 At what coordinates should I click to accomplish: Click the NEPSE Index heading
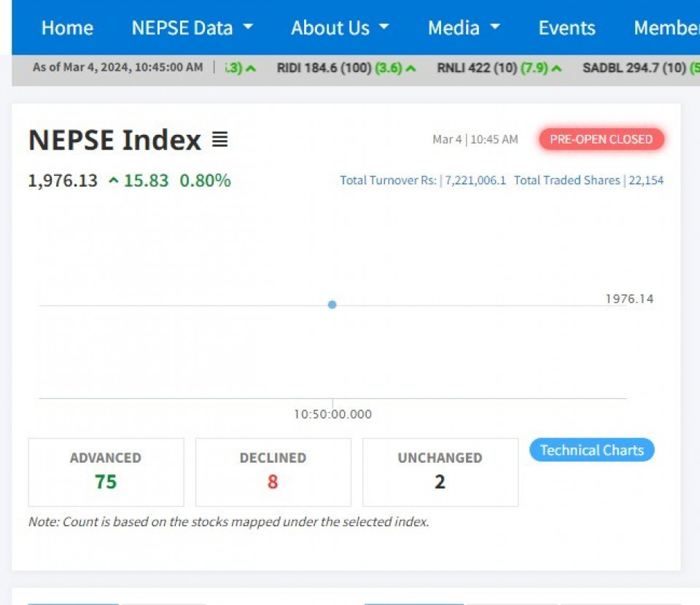pos(114,140)
